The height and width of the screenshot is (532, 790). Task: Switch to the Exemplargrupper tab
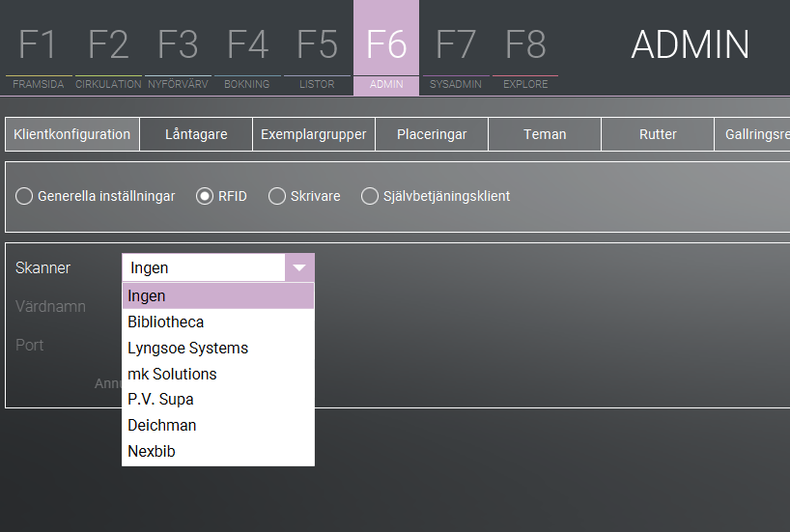pos(313,134)
